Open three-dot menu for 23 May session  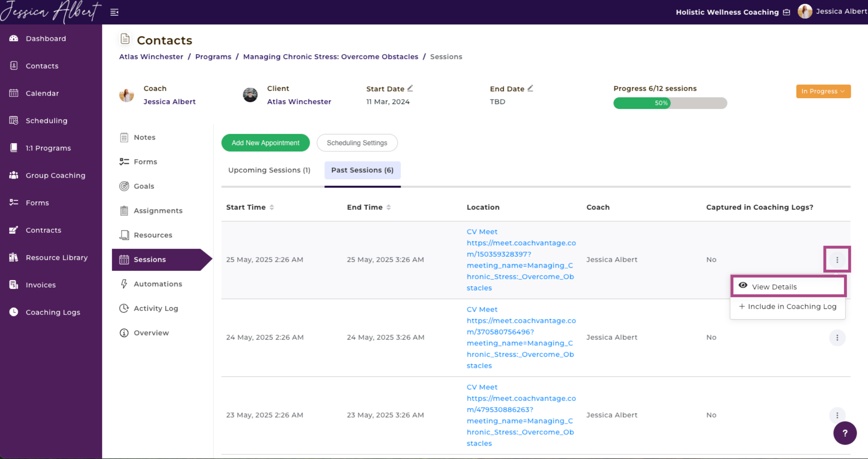tap(837, 415)
